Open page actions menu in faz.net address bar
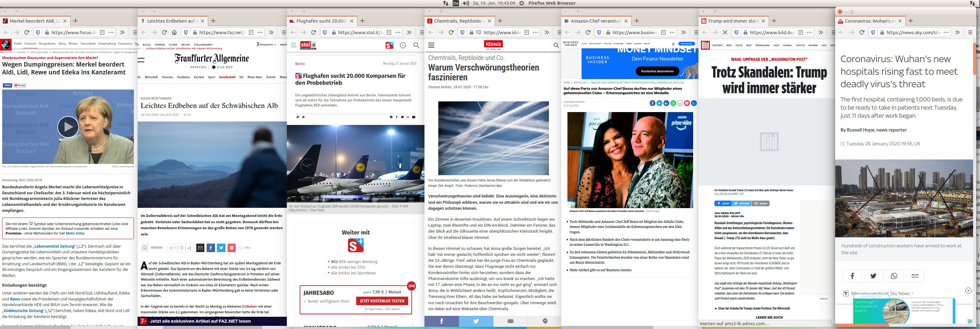Screen dimensions: 980x329 click(x=260, y=32)
